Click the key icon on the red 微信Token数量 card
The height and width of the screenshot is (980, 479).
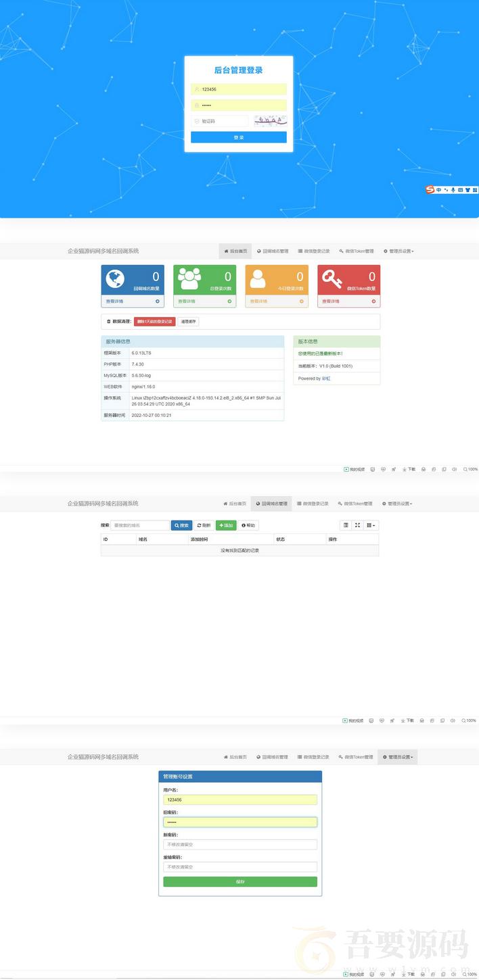click(x=332, y=278)
